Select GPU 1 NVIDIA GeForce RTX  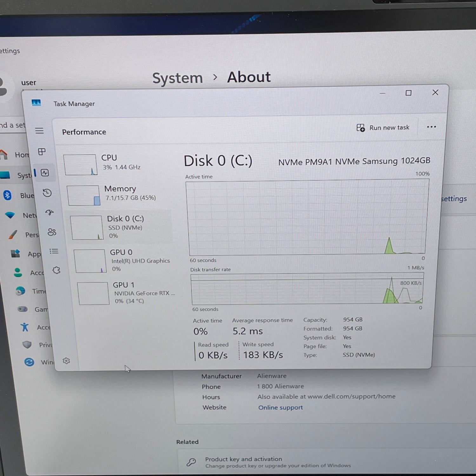pos(127,293)
